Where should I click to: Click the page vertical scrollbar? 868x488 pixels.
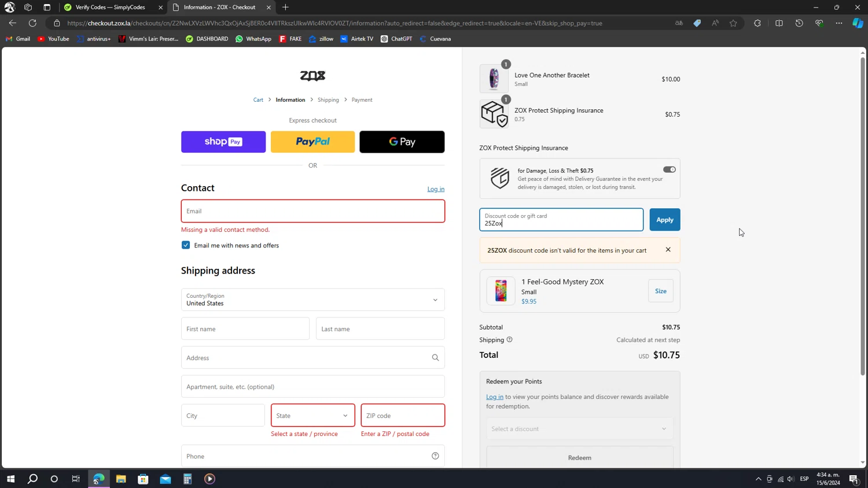tap(862, 217)
